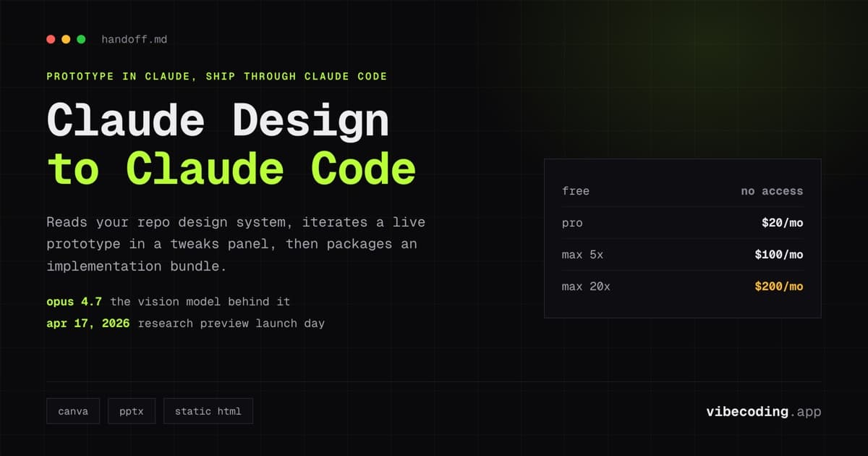Click the green maximize dot
This screenshot has width=868, height=456.
coord(81,39)
